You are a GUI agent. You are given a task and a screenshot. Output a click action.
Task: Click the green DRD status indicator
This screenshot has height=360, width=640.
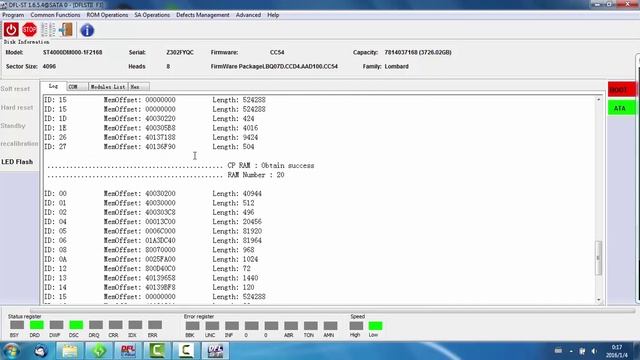36,325
